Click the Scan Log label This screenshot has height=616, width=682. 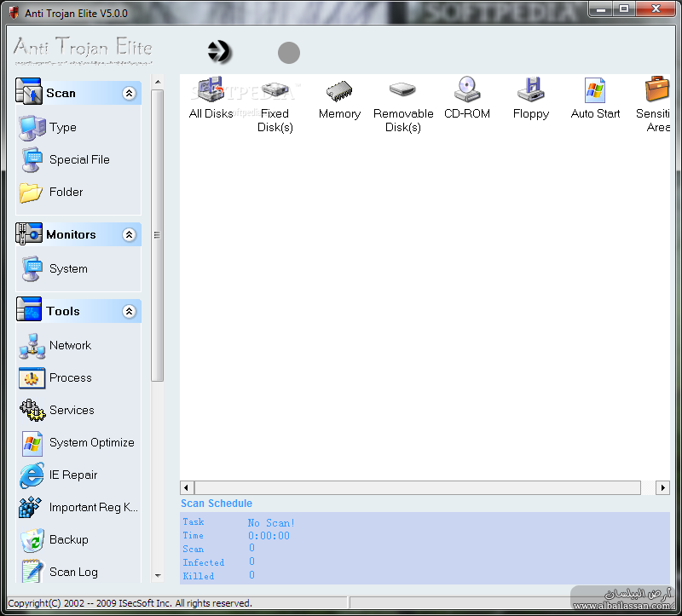coord(73,572)
